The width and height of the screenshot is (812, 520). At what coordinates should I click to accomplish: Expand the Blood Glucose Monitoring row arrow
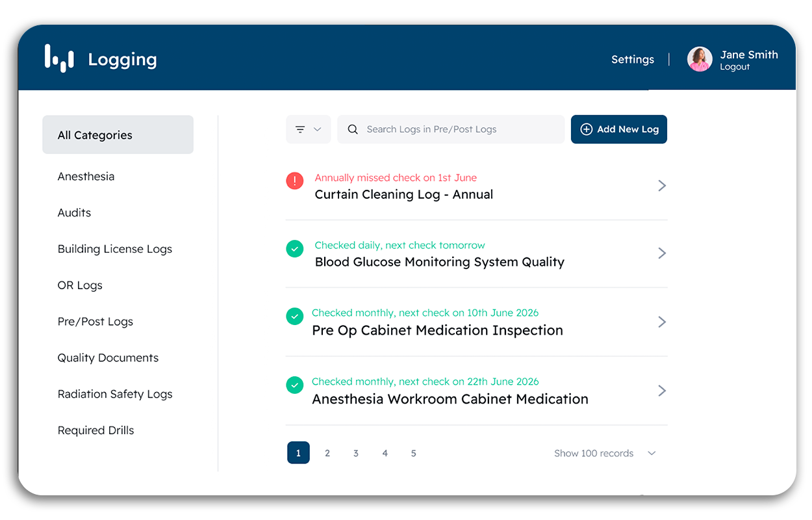click(x=662, y=253)
